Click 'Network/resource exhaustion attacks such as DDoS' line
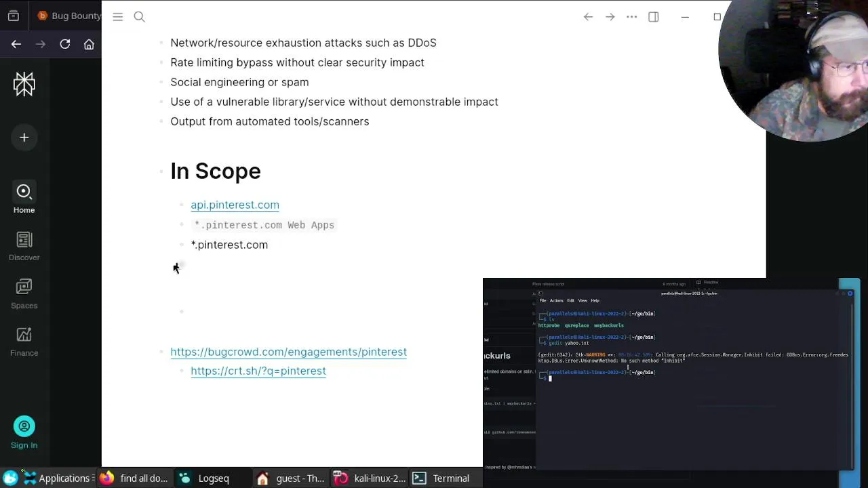This screenshot has width=868, height=488. coord(303,43)
